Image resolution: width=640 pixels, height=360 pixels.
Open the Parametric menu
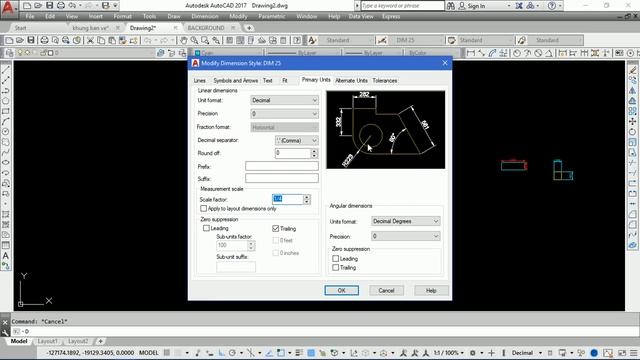[271, 16]
